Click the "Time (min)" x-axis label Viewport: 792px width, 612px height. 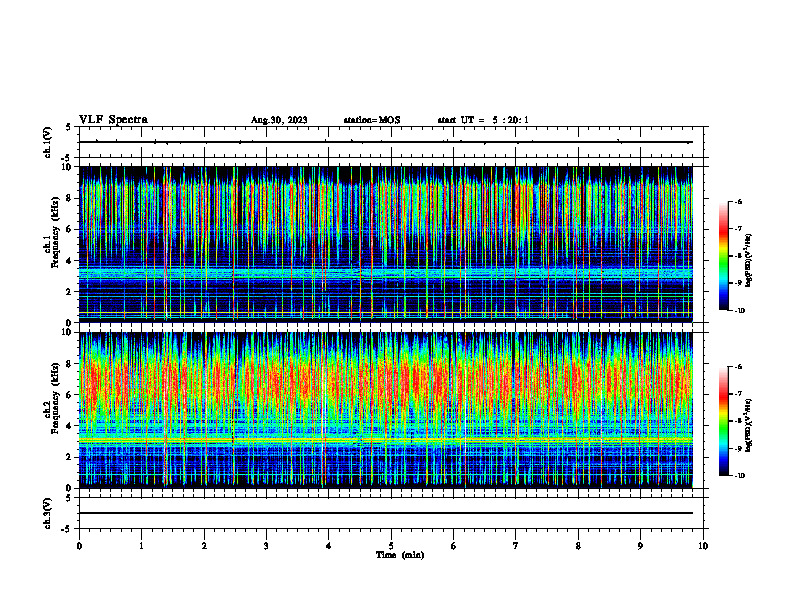tap(400, 555)
